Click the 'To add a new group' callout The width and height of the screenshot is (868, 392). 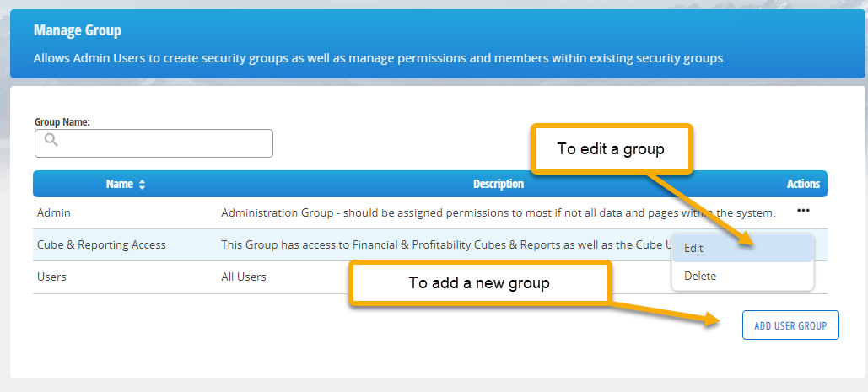[479, 282]
